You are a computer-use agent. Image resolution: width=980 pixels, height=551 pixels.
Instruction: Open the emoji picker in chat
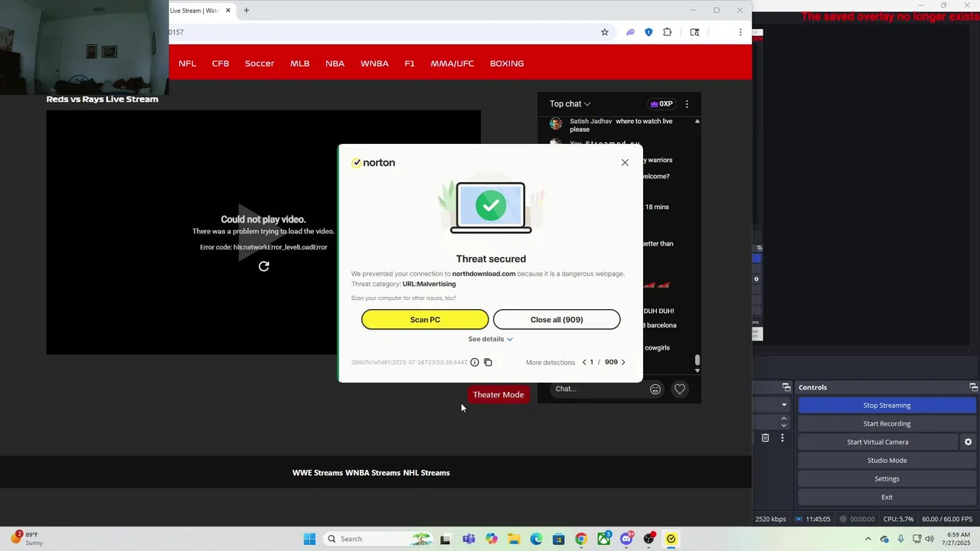(655, 390)
